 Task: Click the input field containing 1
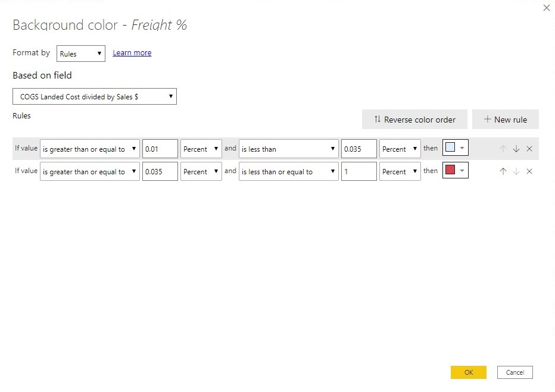click(x=359, y=171)
